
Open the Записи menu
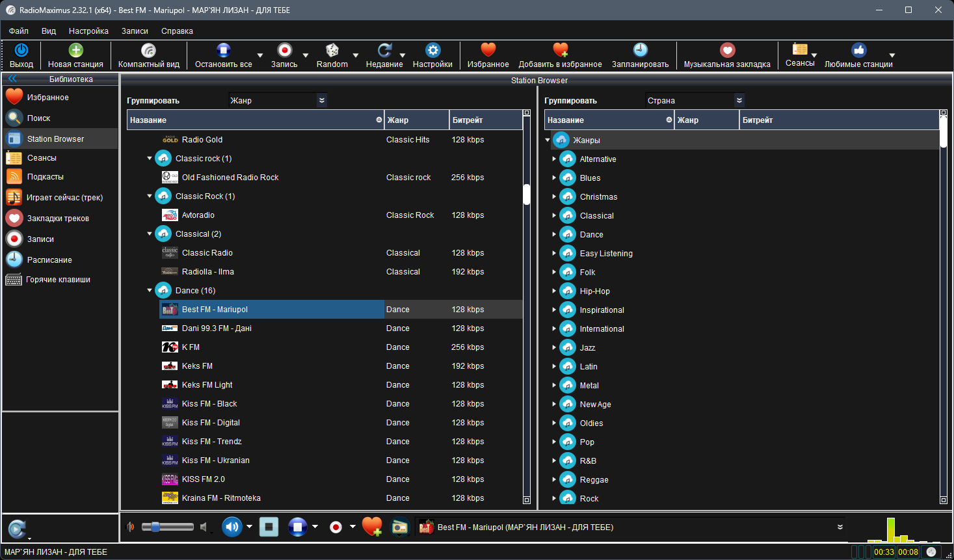pyautogui.click(x=135, y=31)
